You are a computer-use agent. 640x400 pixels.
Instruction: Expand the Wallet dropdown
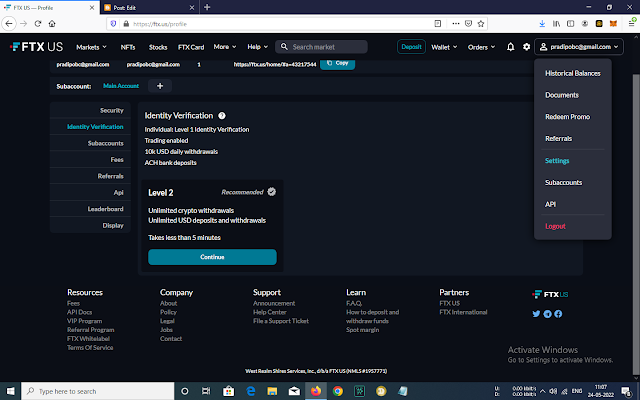coord(444,47)
